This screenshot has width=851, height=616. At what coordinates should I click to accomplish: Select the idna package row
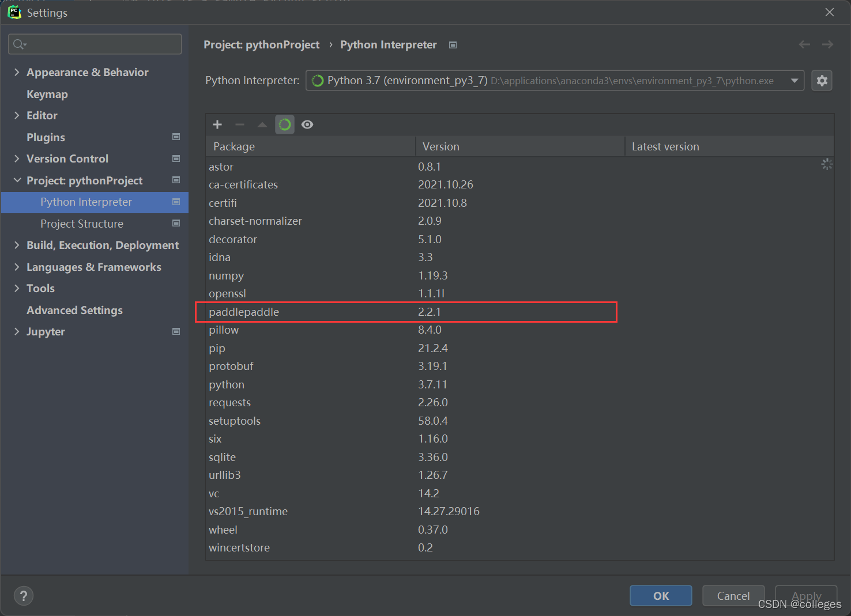click(x=519, y=257)
